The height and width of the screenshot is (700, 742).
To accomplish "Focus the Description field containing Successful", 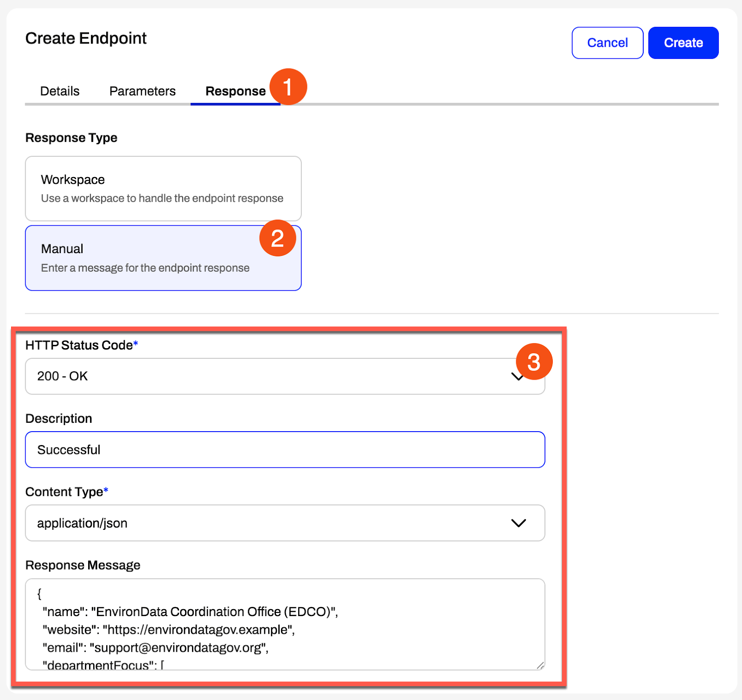I will [285, 450].
